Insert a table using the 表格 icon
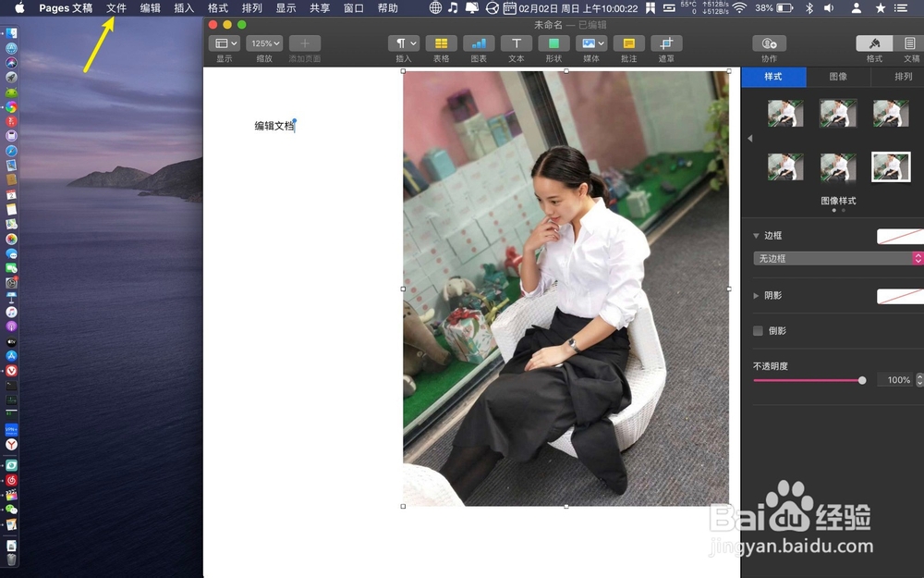 (442, 43)
